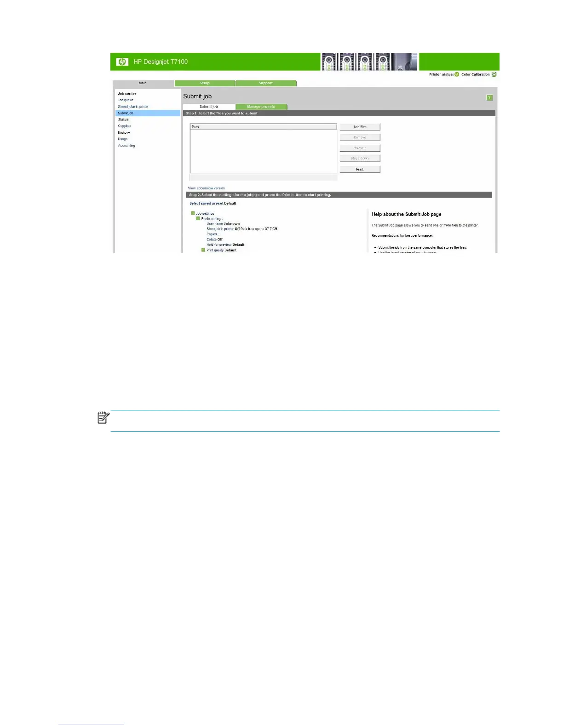Select the second ink cartridge status icon
Image resolution: width=563 pixels, height=728 pixels.
click(347, 62)
